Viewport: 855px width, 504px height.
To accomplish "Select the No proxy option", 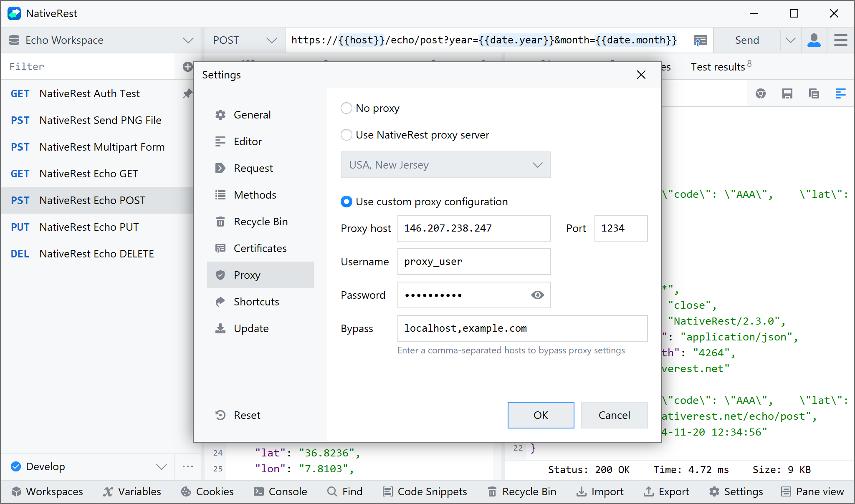I will tap(347, 108).
